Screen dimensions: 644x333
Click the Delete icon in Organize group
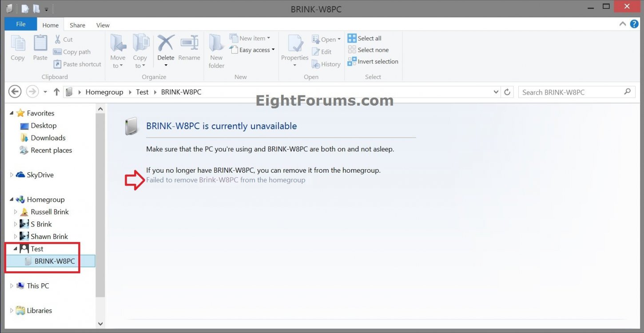tap(166, 44)
